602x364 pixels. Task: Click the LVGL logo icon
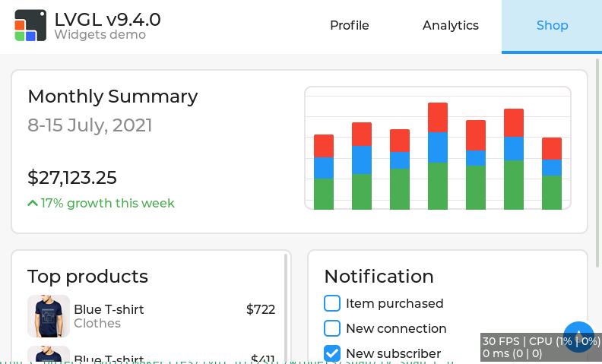30,25
